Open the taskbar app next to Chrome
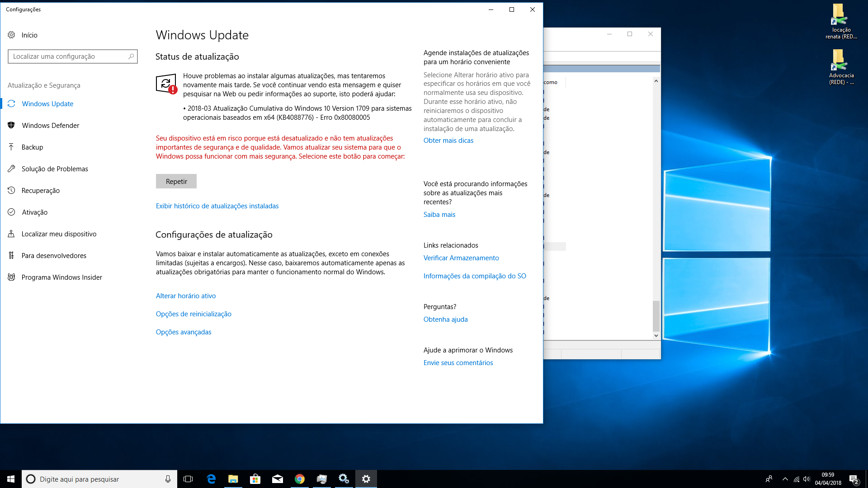 (322, 479)
